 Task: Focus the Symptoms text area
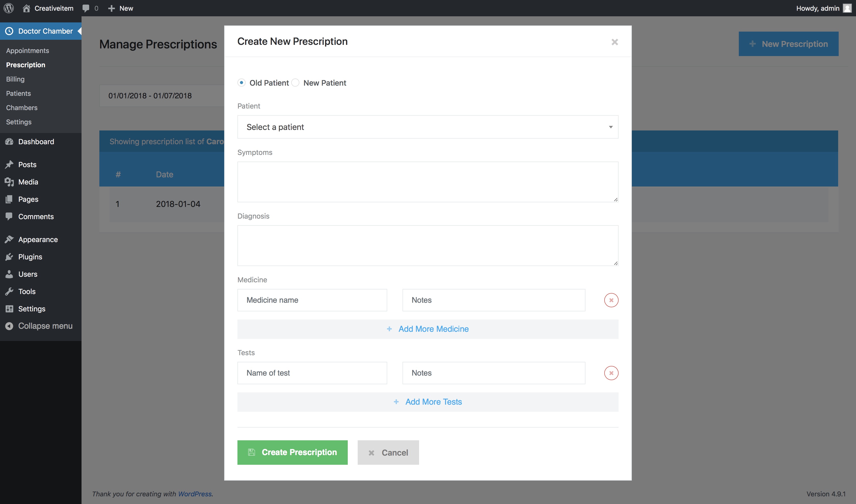428,182
